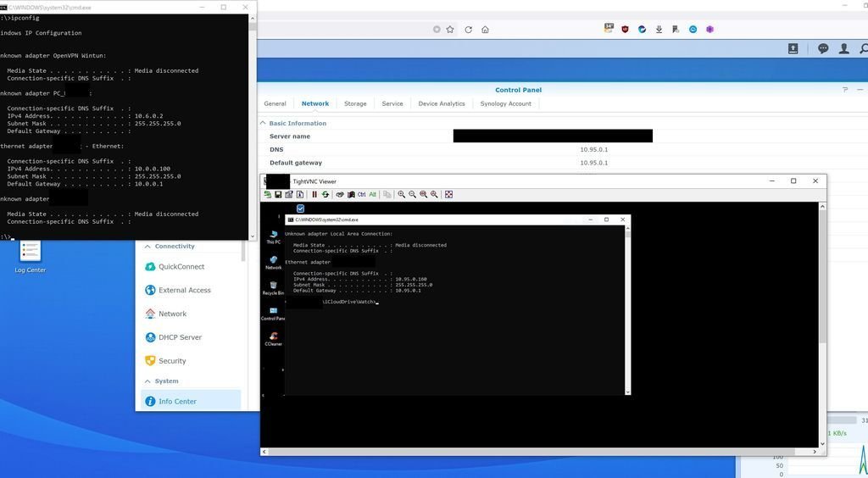Image resolution: width=868 pixels, height=478 pixels.
Task: Collapse the Basic Information section
Action: click(x=263, y=123)
